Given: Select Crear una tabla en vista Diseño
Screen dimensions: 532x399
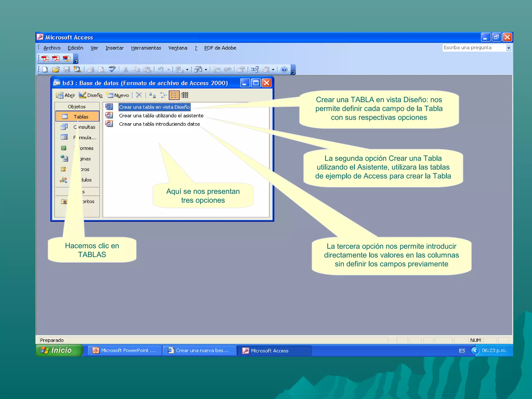Looking at the screenshot, I should [154, 107].
